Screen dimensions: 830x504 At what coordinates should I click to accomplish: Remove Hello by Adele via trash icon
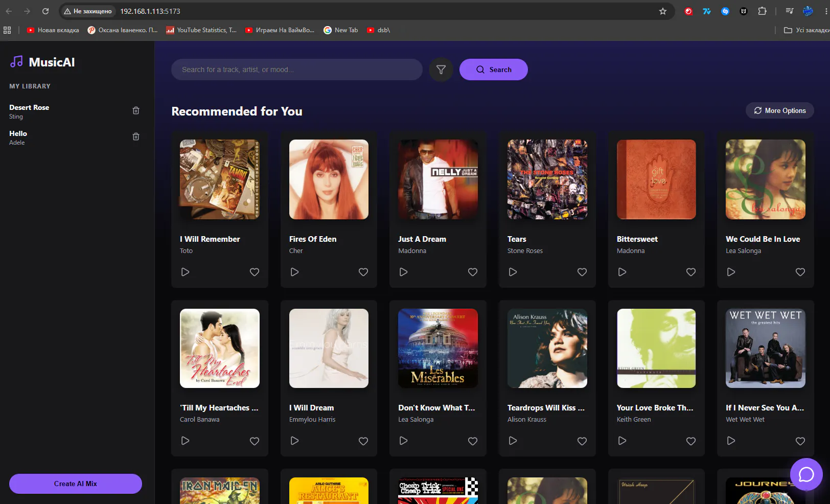coord(136,136)
